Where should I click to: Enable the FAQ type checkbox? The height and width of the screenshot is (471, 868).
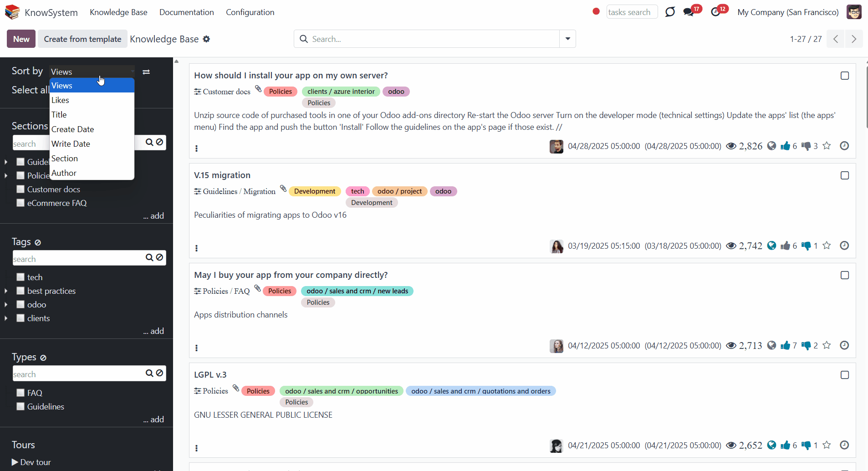20,393
